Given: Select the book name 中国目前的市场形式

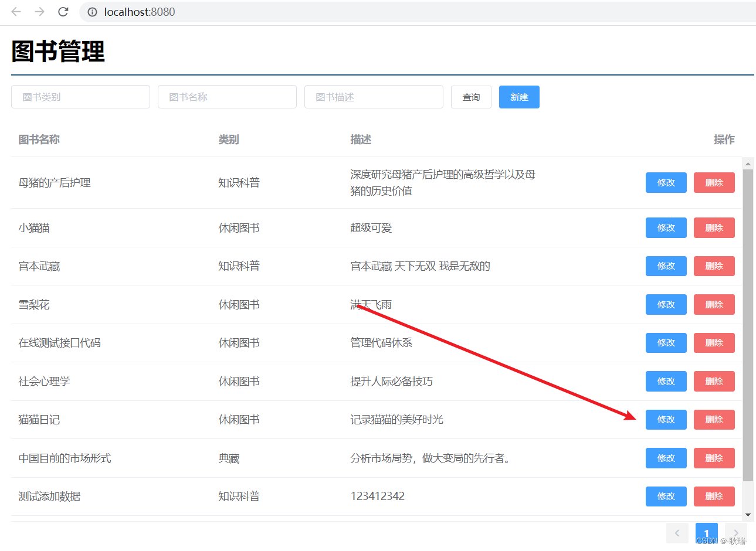Looking at the screenshot, I should point(65,458).
